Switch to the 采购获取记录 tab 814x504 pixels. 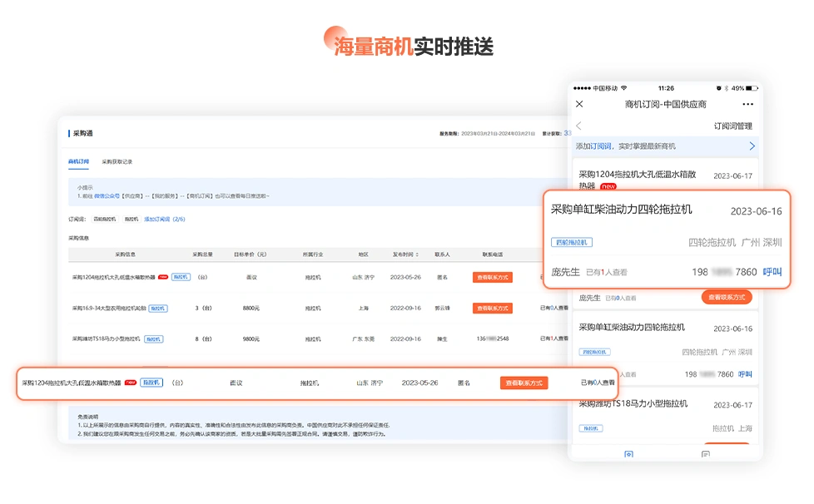(x=117, y=162)
